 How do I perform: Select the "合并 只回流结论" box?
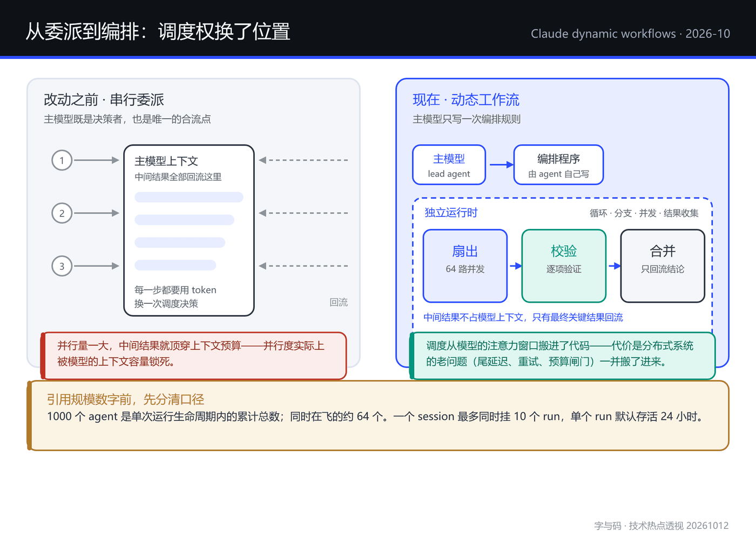click(663, 266)
